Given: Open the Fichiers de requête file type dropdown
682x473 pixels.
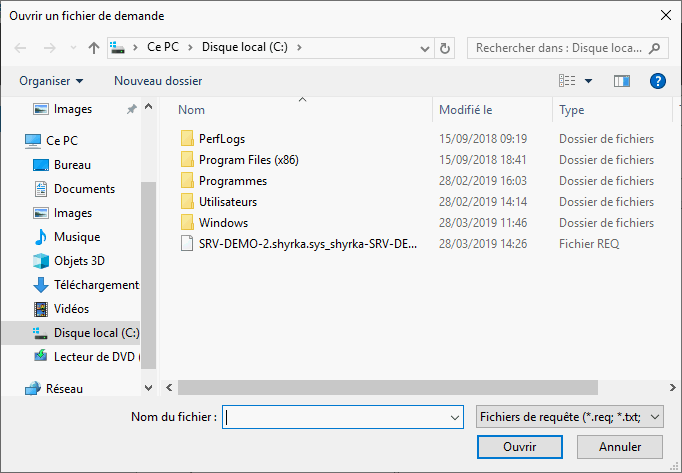Looking at the screenshot, I should point(570,417).
